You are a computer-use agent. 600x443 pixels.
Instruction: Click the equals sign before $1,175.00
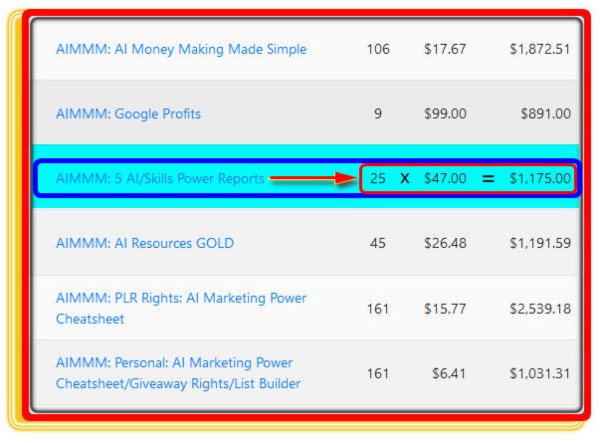(x=488, y=179)
